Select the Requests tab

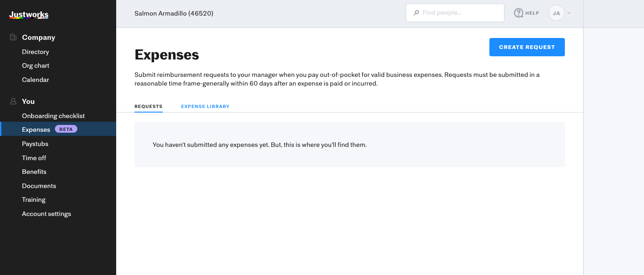148,107
